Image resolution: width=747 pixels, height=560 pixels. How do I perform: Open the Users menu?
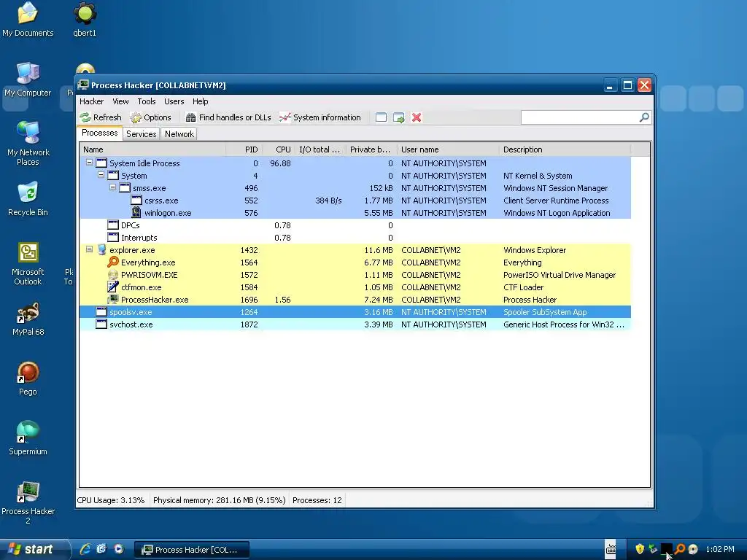coord(174,101)
